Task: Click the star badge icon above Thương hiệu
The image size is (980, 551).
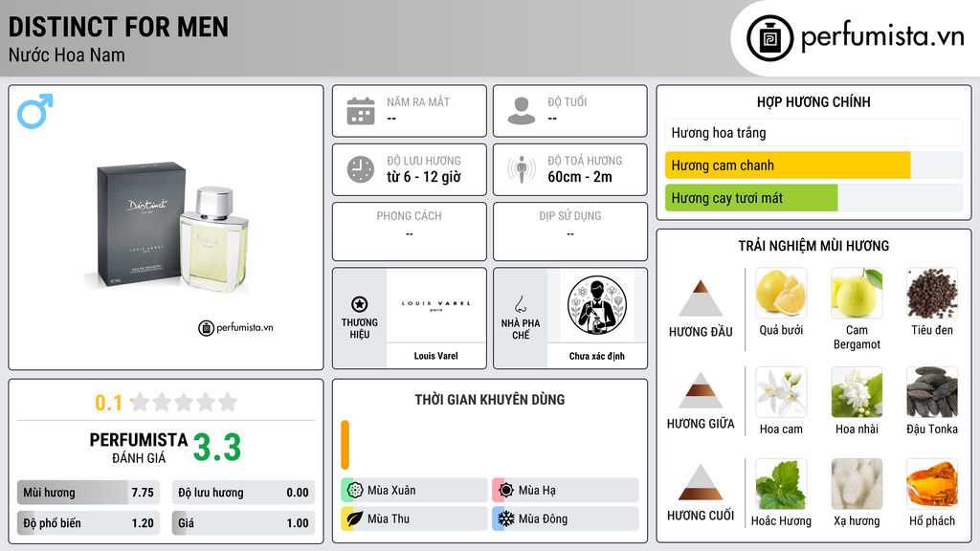Action: [x=360, y=304]
